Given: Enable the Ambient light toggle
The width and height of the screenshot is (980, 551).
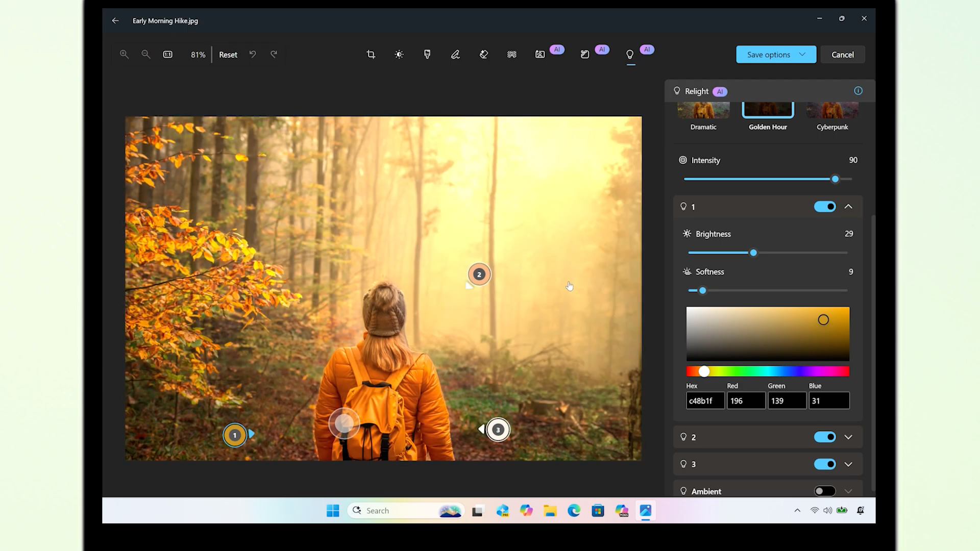Looking at the screenshot, I should (x=825, y=491).
